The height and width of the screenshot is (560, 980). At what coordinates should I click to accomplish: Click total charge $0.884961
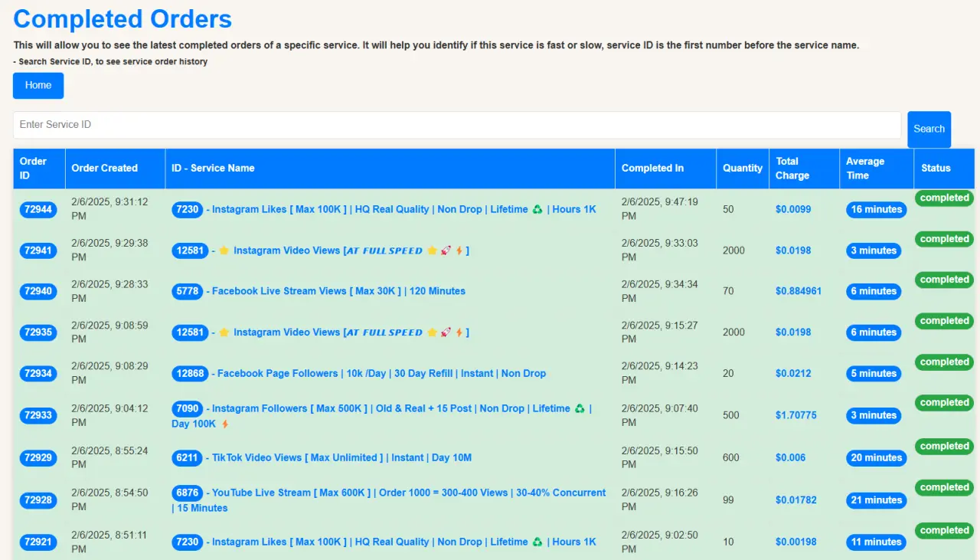point(799,291)
